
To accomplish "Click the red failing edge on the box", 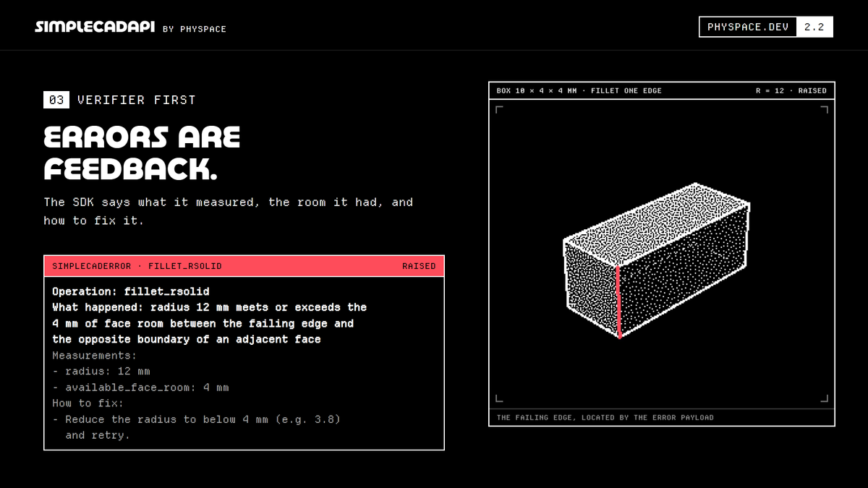I will [618, 301].
